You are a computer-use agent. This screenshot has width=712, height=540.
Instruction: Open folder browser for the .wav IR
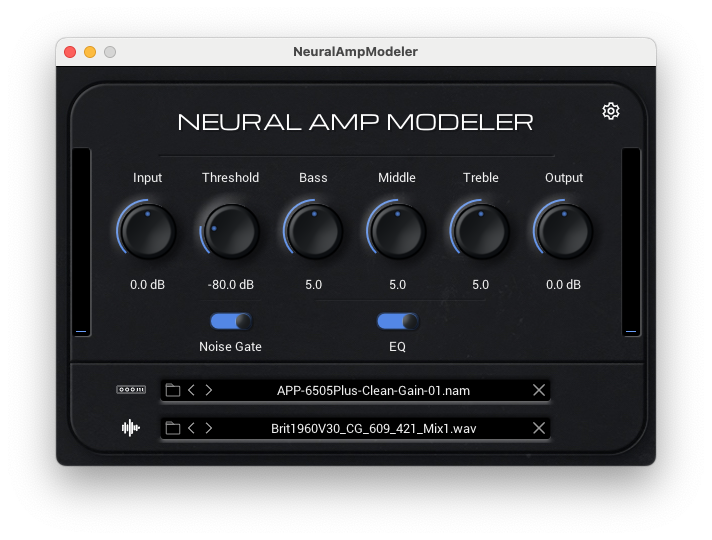[x=173, y=428]
